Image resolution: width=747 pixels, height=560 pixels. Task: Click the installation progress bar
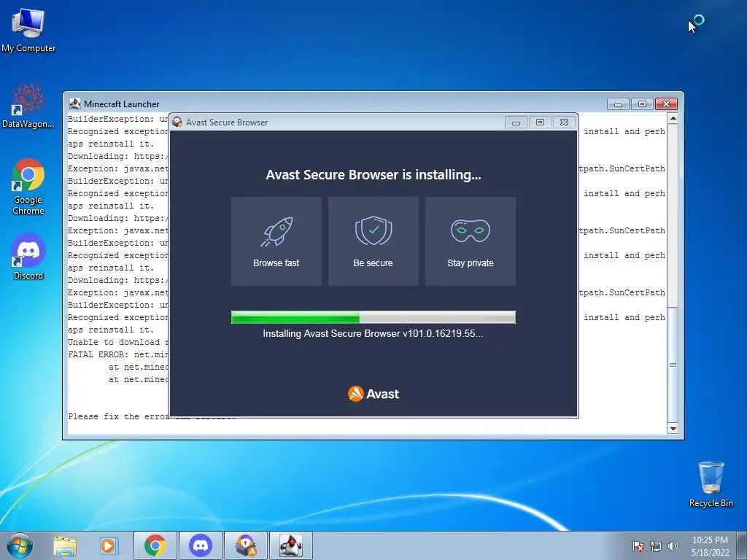[x=373, y=317]
